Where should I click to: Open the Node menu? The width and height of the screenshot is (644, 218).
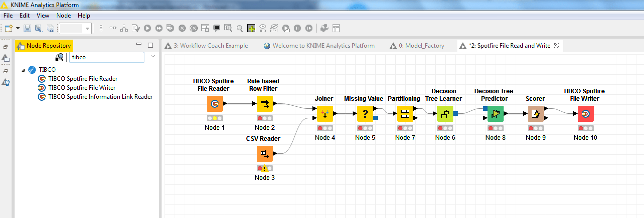[x=63, y=16]
